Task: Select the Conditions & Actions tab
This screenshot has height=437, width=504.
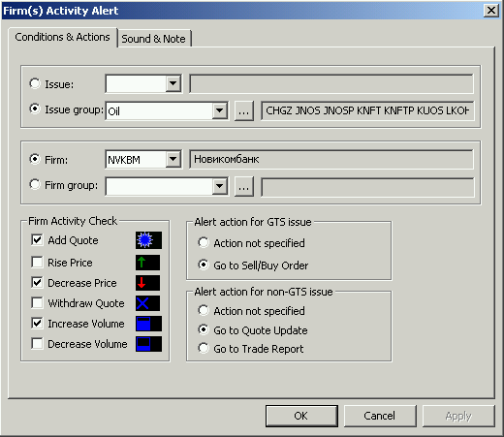Action: click(62, 37)
